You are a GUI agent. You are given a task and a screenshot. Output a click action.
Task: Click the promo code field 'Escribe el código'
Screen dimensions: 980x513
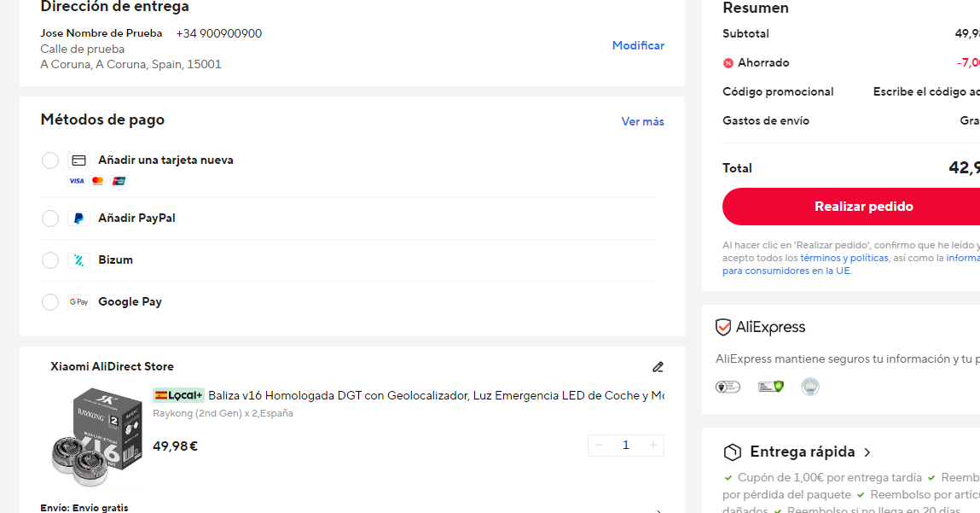click(926, 92)
